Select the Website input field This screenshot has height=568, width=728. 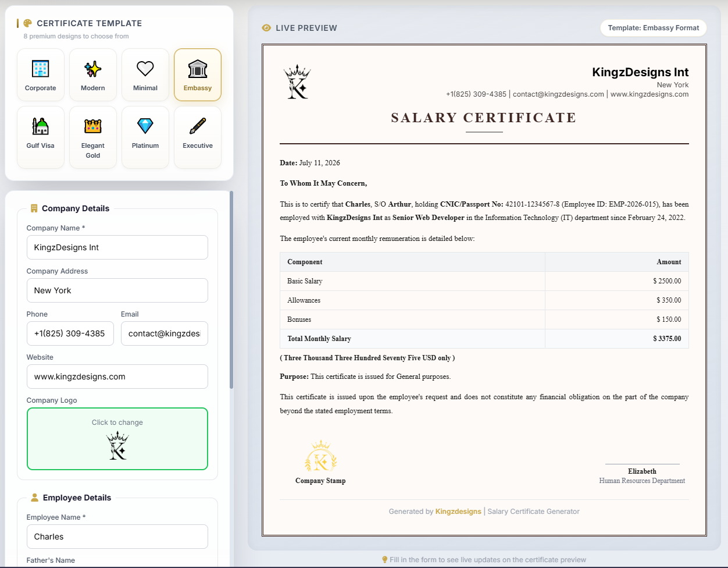[x=117, y=377]
